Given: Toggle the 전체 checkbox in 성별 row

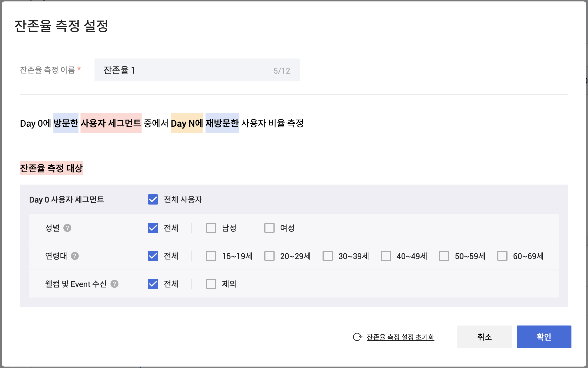Looking at the screenshot, I should coord(153,228).
